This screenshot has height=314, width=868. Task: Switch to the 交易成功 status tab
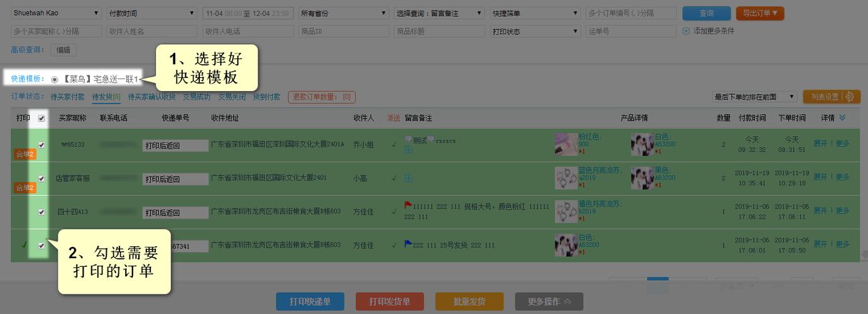point(197,97)
